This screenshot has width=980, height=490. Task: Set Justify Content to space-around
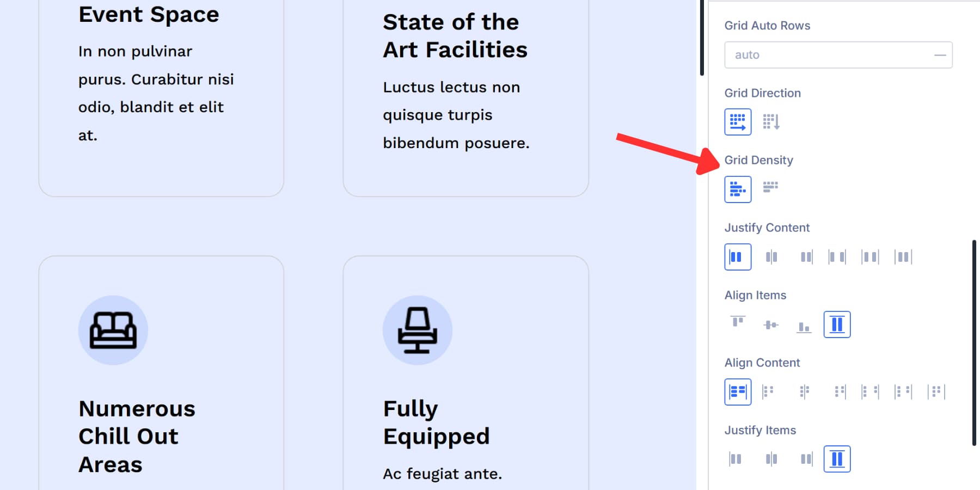coord(869,256)
